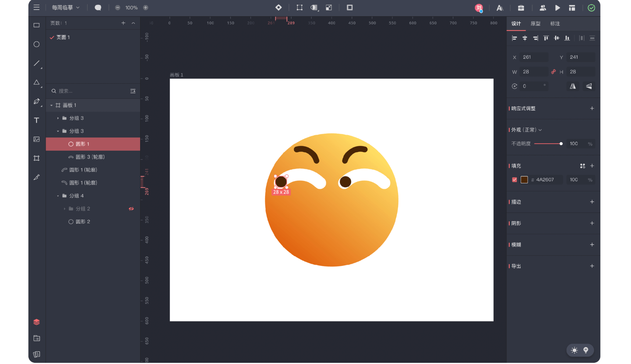Start presentation playback

click(x=557, y=7)
